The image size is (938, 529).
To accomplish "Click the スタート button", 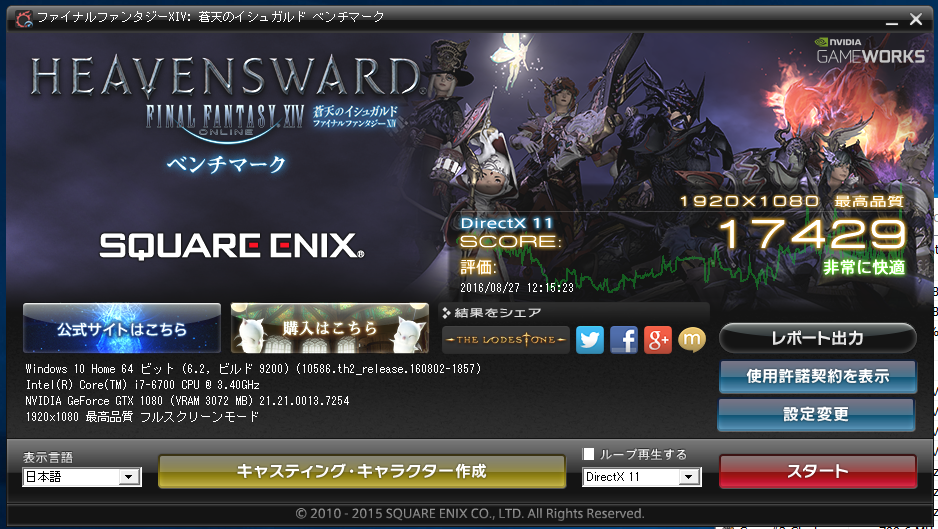I will click(817, 472).
